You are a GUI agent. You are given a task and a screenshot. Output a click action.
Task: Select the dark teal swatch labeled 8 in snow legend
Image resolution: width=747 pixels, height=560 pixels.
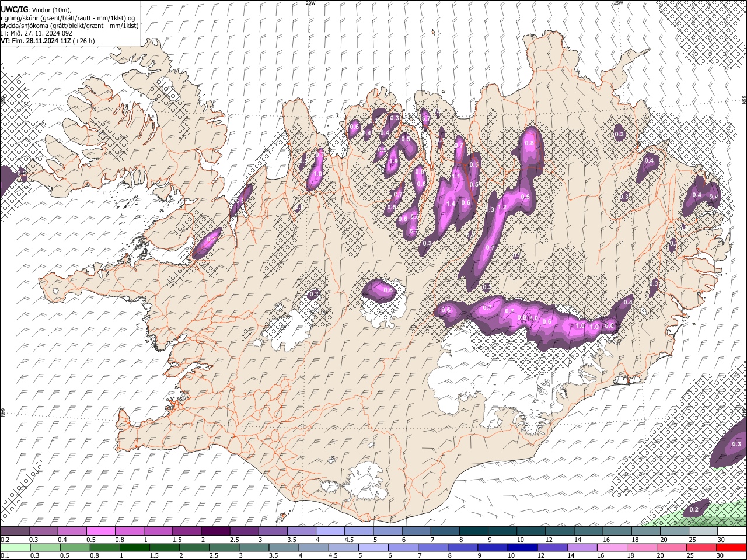[474, 531]
